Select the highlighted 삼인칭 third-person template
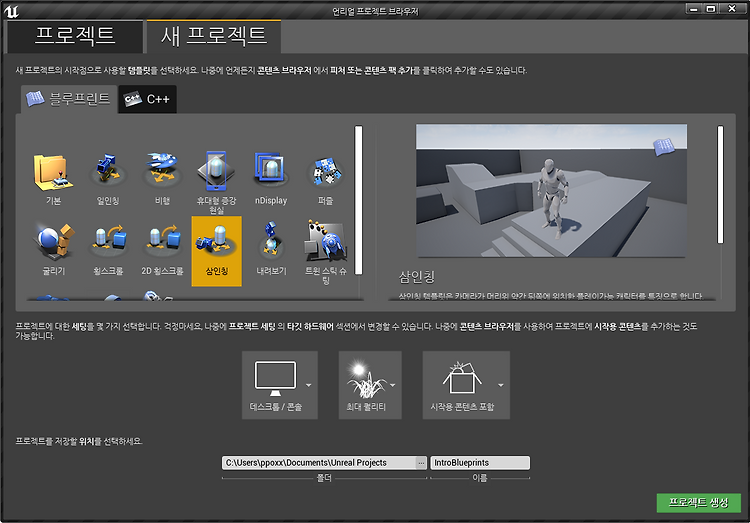Screen dimensions: 750x523 [x=216, y=251]
